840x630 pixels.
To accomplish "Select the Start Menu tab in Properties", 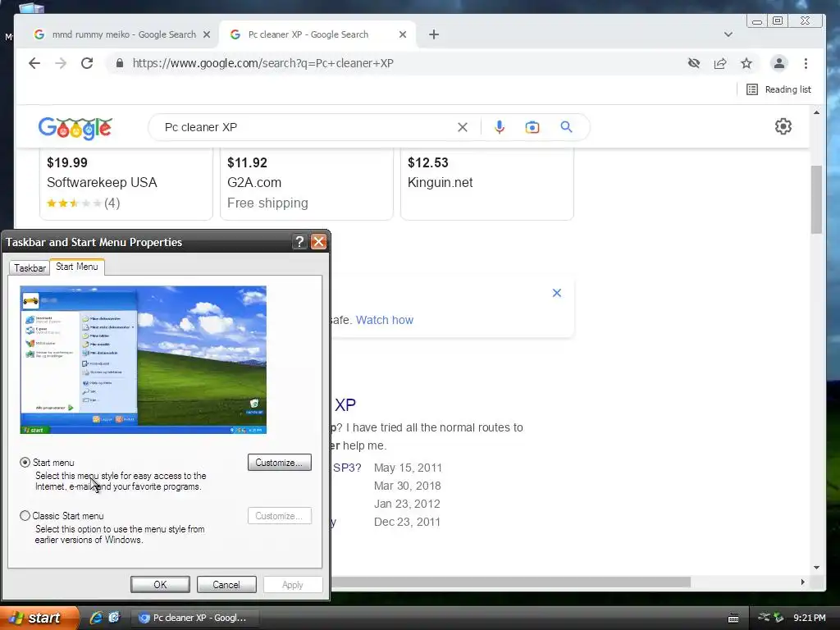I will pyautogui.click(x=76, y=267).
